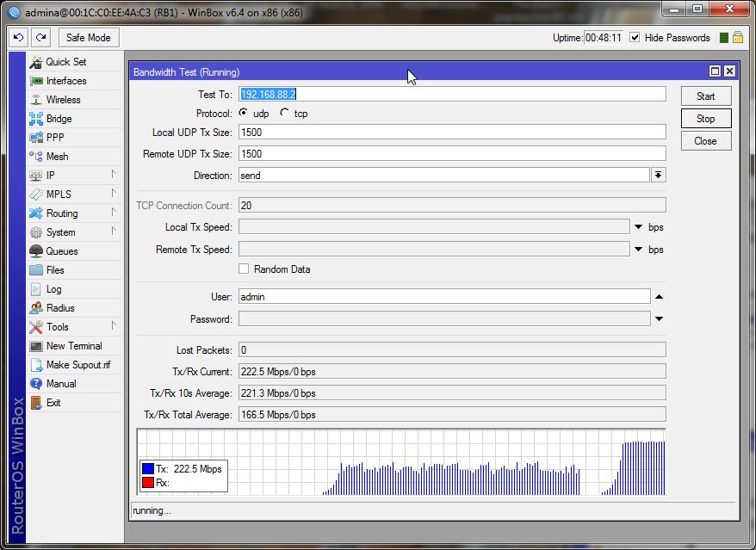
Task: Click the Close button of Bandwidth Test
Action: [x=706, y=141]
